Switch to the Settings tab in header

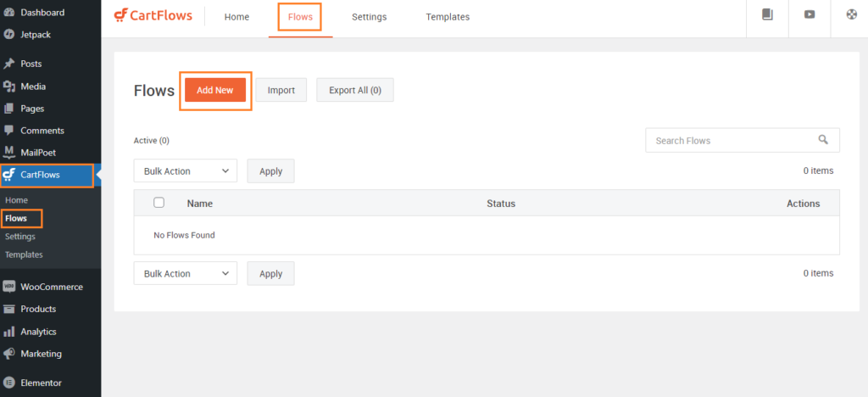[370, 17]
